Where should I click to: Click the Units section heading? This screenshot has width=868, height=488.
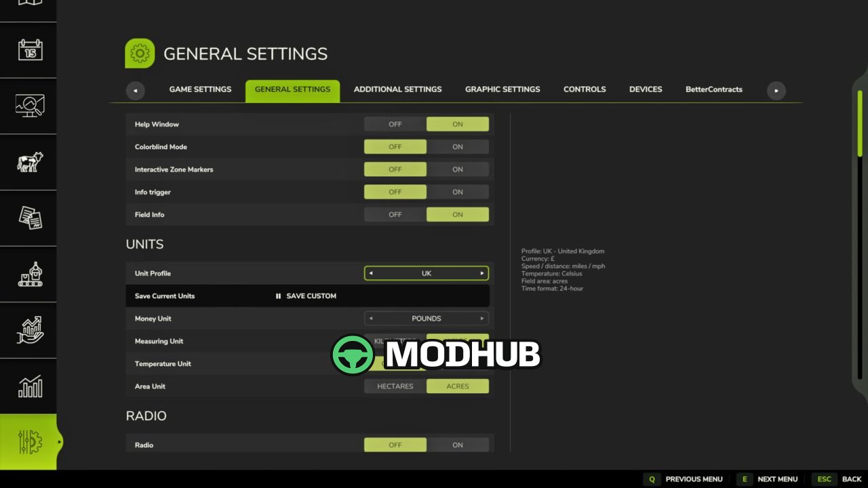click(x=144, y=244)
